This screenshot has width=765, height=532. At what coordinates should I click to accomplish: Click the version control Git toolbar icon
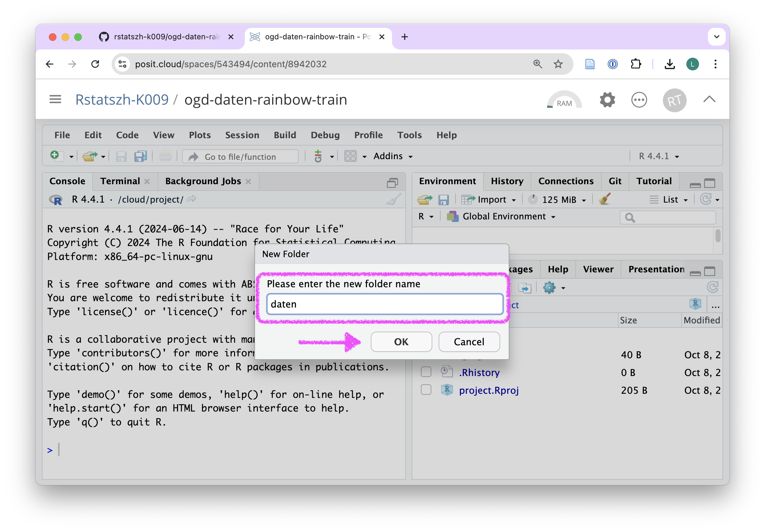tap(318, 156)
